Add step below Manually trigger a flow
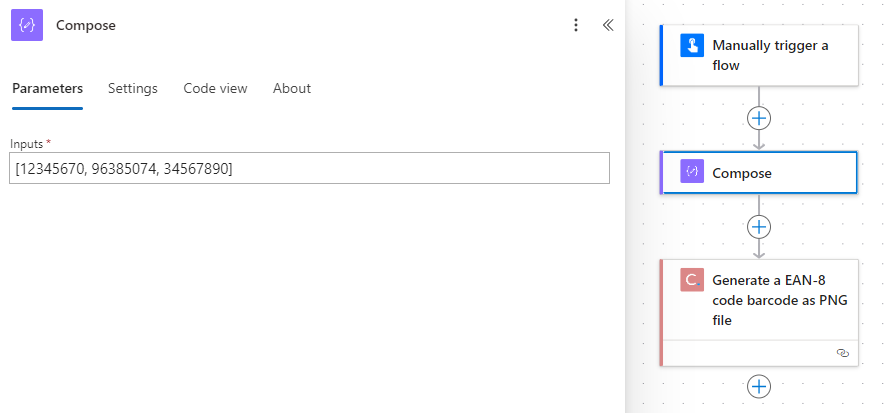Image resolution: width=894 pixels, height=413 pixels. coord(759,119)
